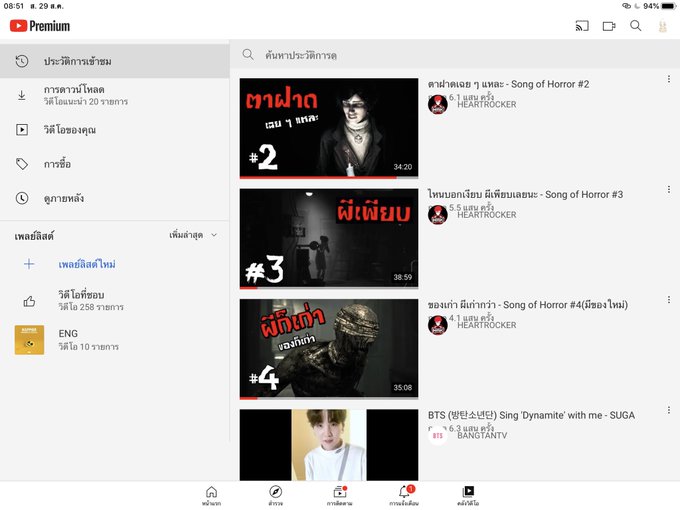Screen dimensions: 680x510
Task: Play the Song of Horror #4 thumbnail
Action: coord(329,349)
